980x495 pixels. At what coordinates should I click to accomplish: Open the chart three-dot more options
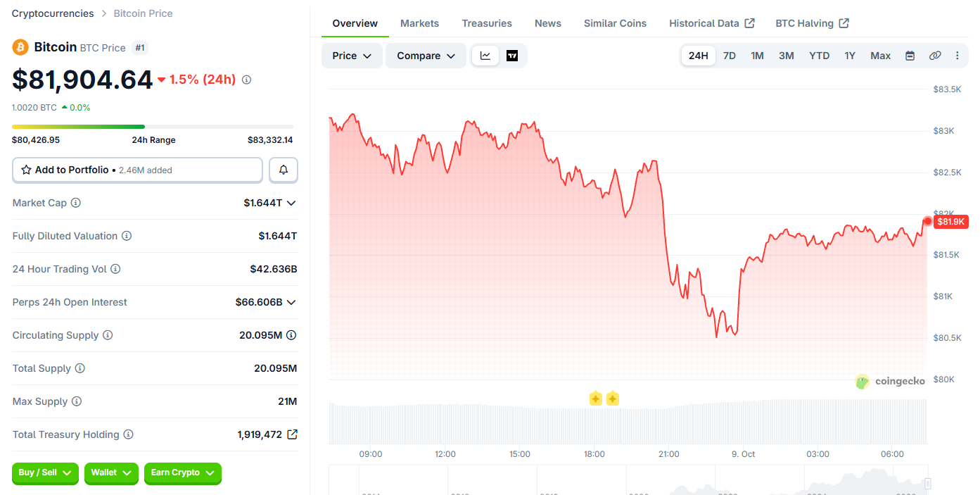tap(957, 56)
